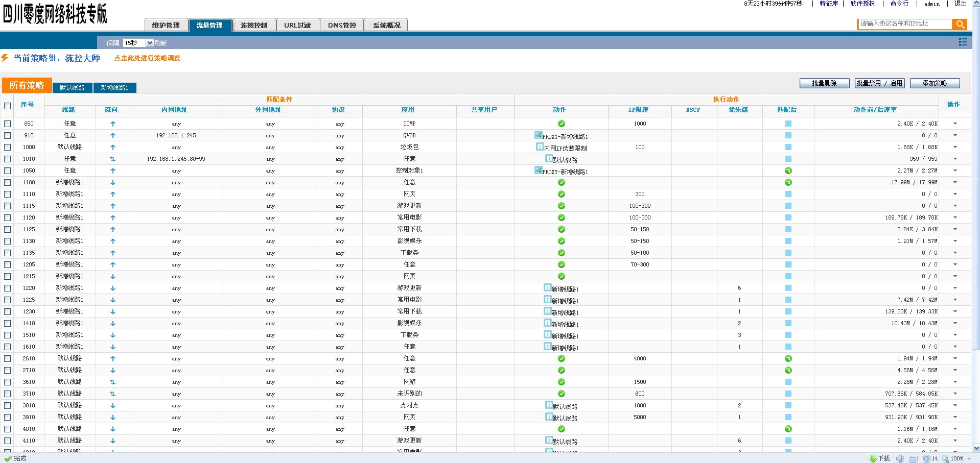980x463 pixels.
Task: Click route action icon in row 1410
Action: click(547, 323)
